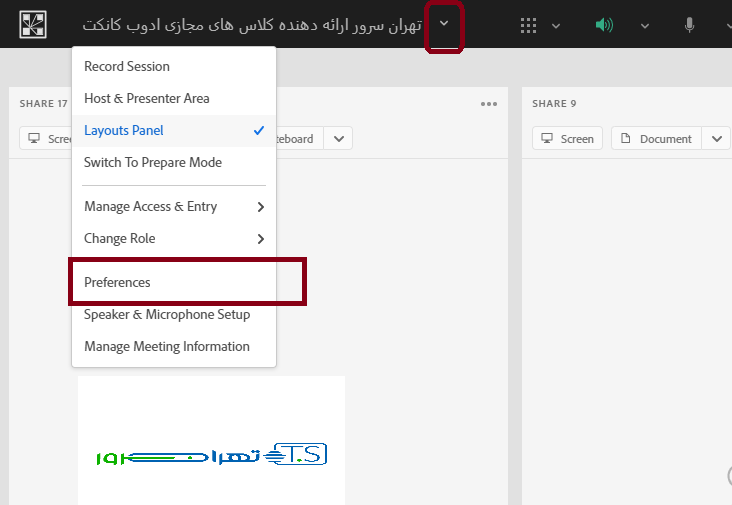The image size is (732, 505).
Task: Mute the green speaker icon
Action: [604, 25]
